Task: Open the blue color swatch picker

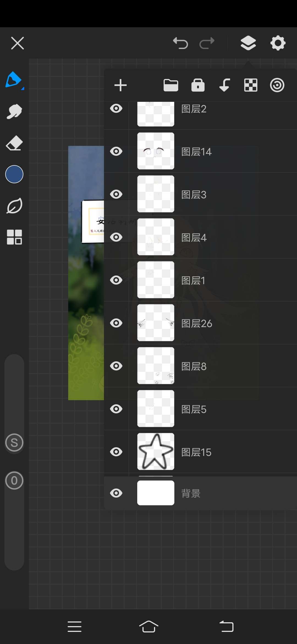Action: [14, 174]
